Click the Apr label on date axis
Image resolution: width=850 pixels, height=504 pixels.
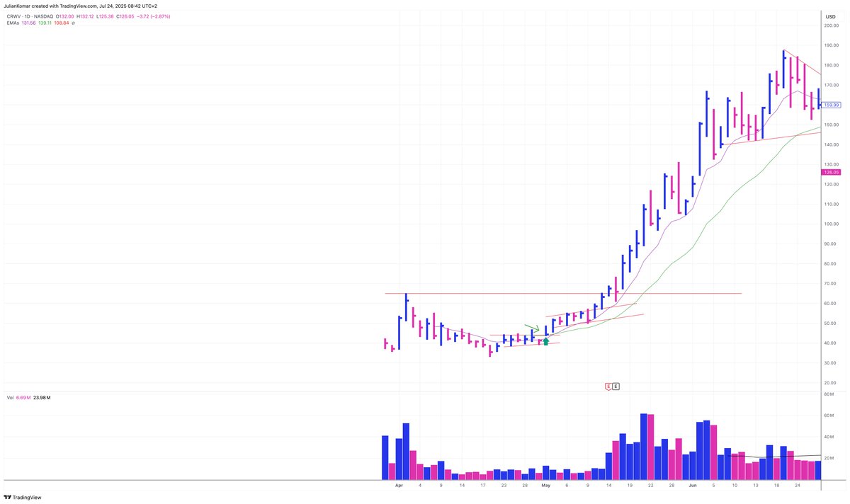399,486
